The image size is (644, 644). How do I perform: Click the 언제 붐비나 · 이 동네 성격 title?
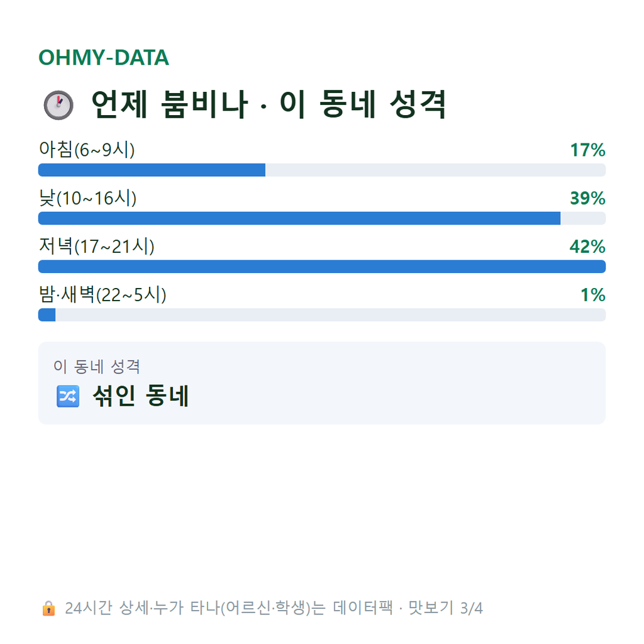(x=269, y=105)
